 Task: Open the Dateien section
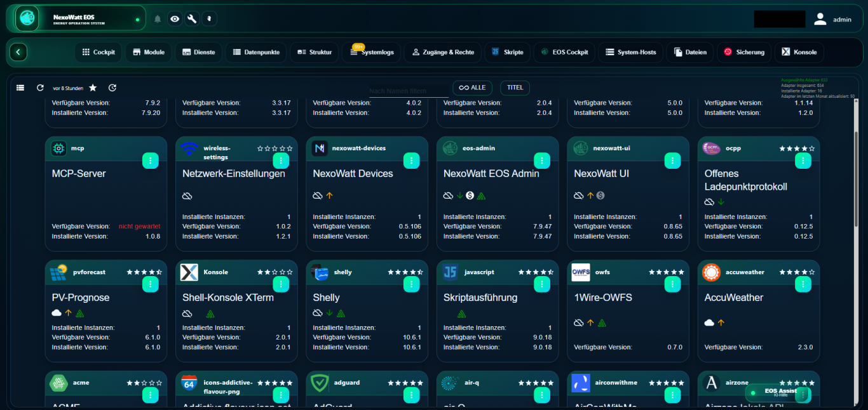tap(690, 52)
